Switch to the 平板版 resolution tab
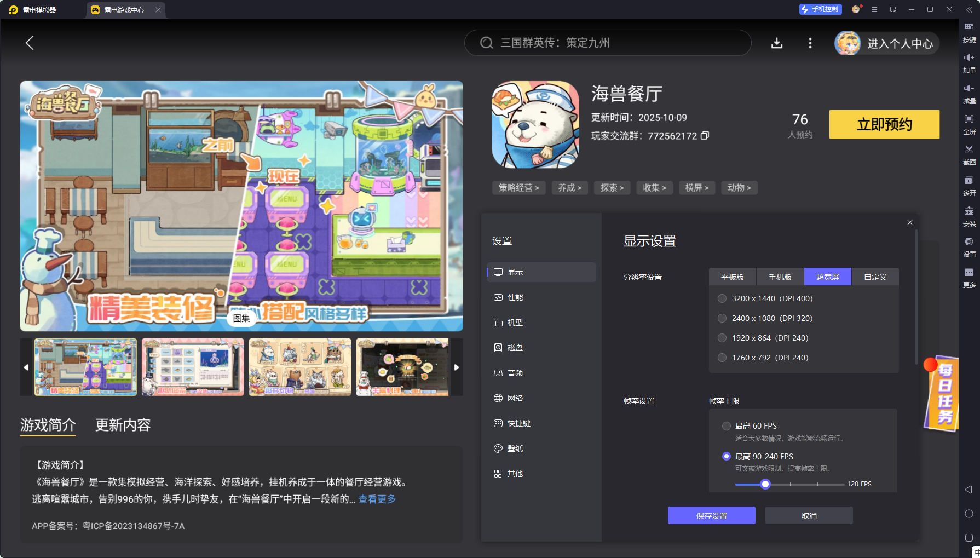This screenshot has height=558, width=980. tap(733, 277)
